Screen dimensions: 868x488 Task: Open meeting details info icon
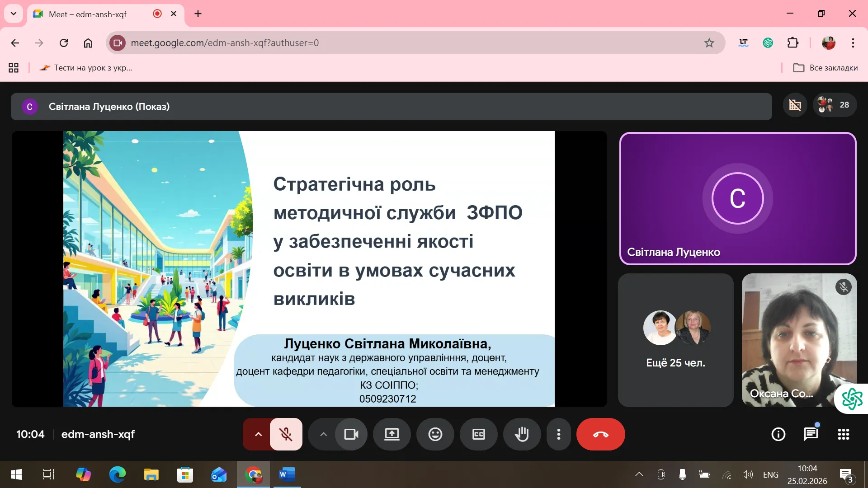tap(778, 434)
